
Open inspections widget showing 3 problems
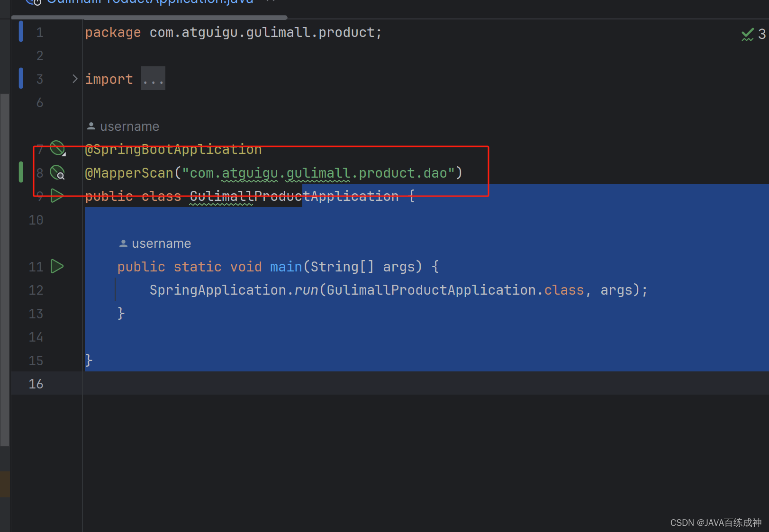point(754,34)
